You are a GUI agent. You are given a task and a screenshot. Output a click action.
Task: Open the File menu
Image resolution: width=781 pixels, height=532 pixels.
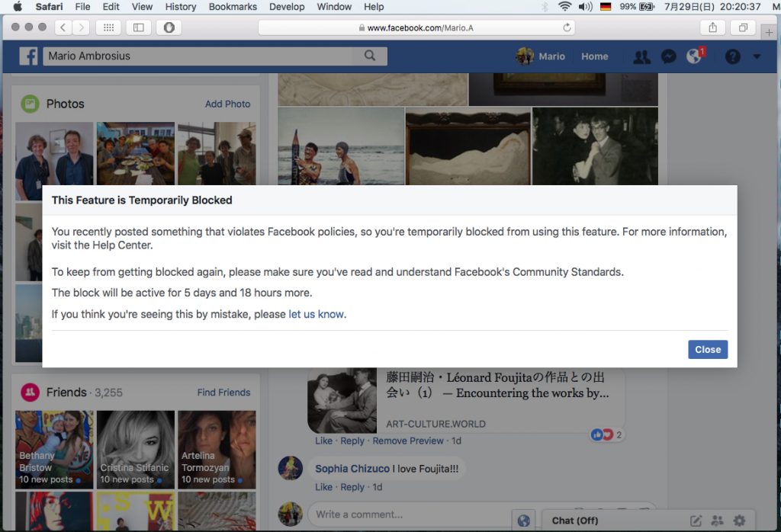[82, 6]
